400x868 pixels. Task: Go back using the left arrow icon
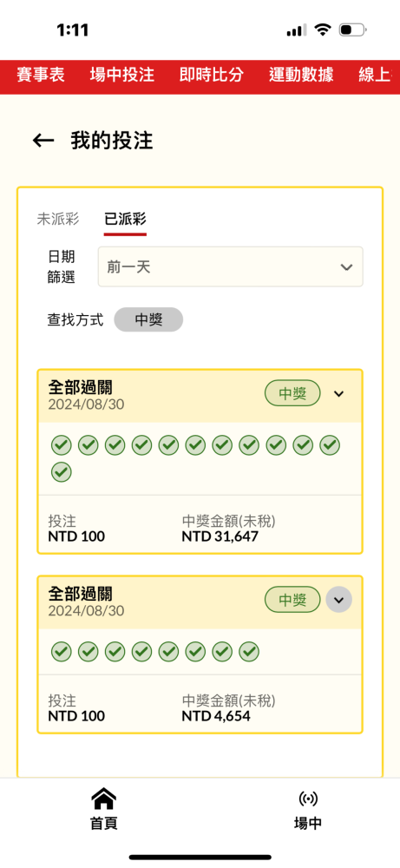pos(43,141)
